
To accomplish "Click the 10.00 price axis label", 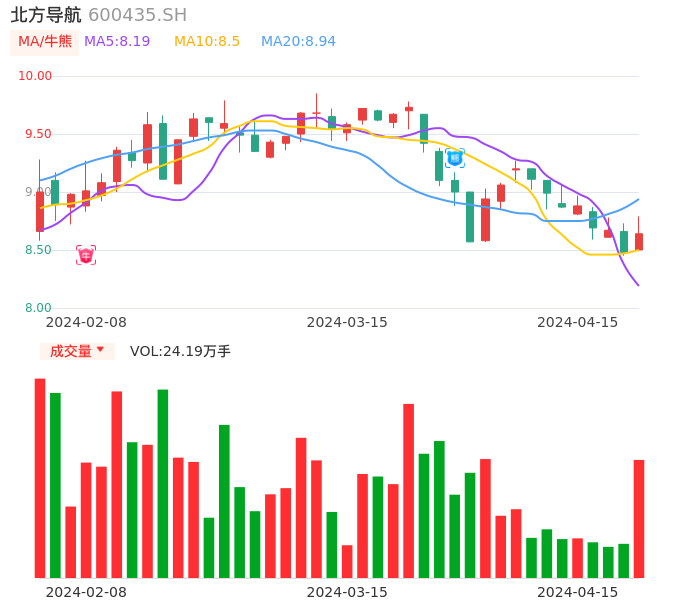I will click(x=35, y=76).
